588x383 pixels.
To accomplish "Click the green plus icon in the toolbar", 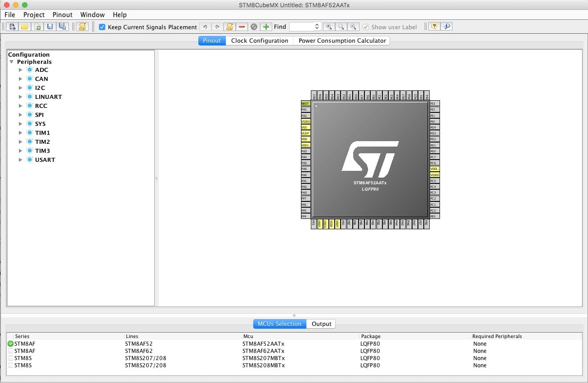I will click(x=266, y=27).
